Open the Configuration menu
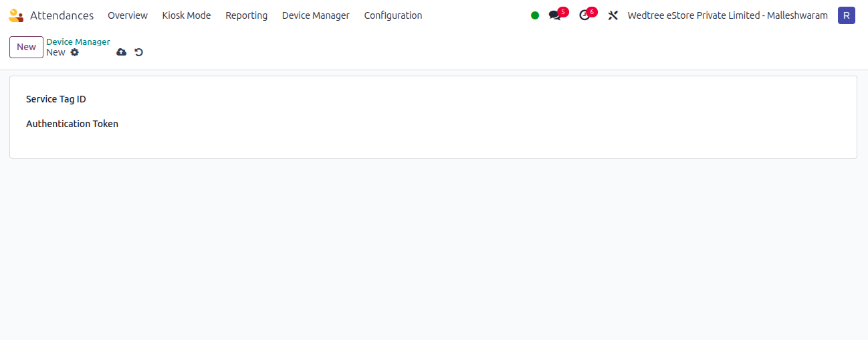 [393, 15]
